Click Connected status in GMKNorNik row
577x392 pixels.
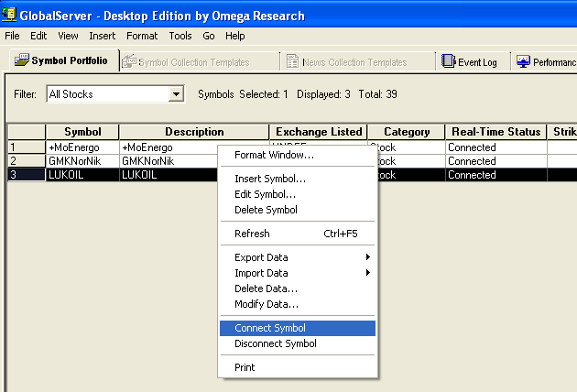click(x=496, y=161)
